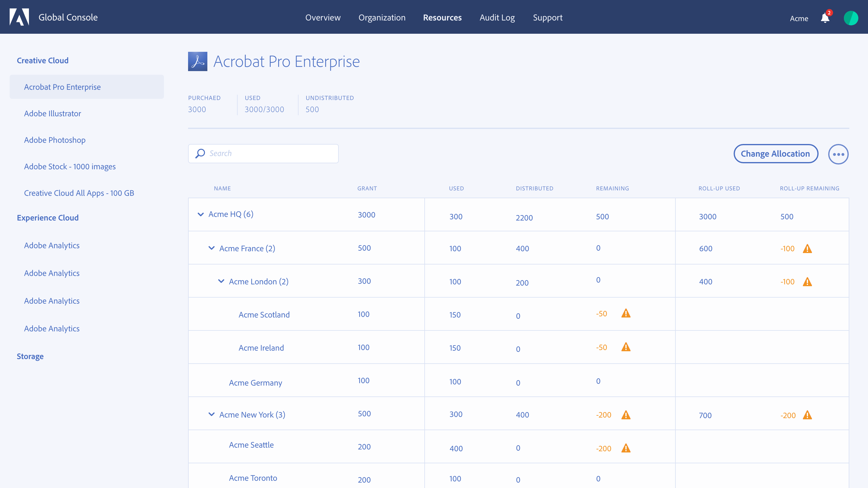868x488 pixels.
Task: Click warning icon in Acme London row
Action: (807, 282)
